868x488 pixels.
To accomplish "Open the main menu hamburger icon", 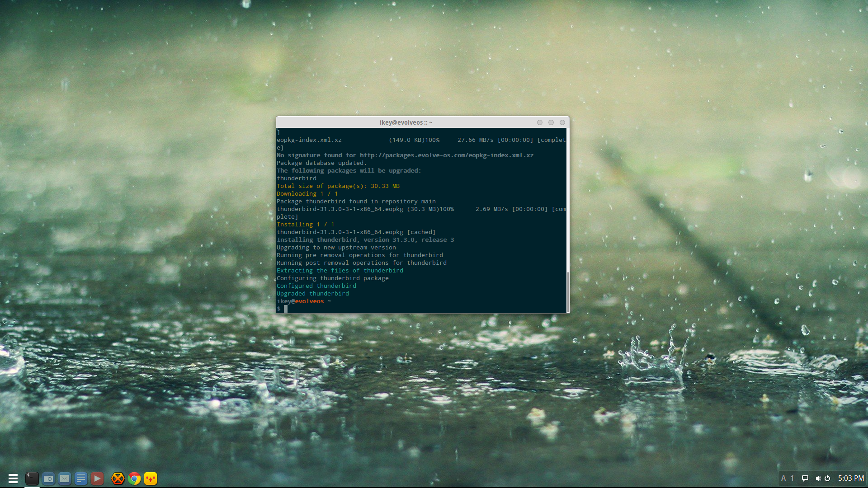I will [13, 478].
